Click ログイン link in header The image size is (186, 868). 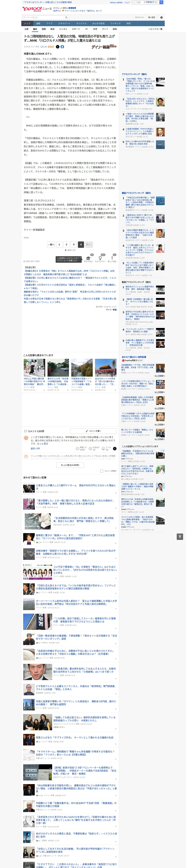click(57, 11)
